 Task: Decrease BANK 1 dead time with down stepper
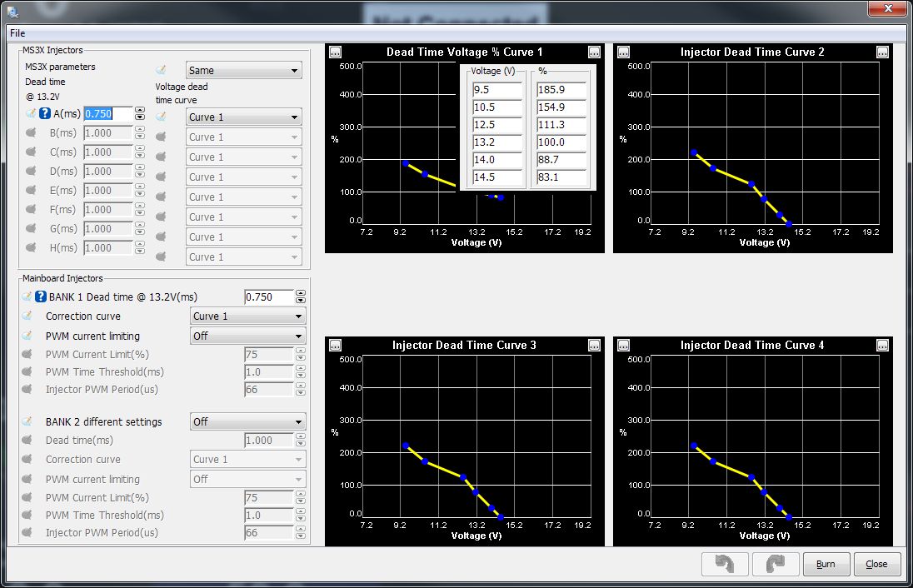[x=301, y=301]
